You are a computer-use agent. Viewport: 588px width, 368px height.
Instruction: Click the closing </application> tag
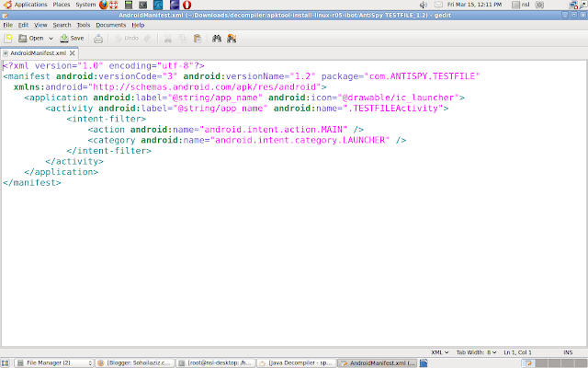point(62,172)
